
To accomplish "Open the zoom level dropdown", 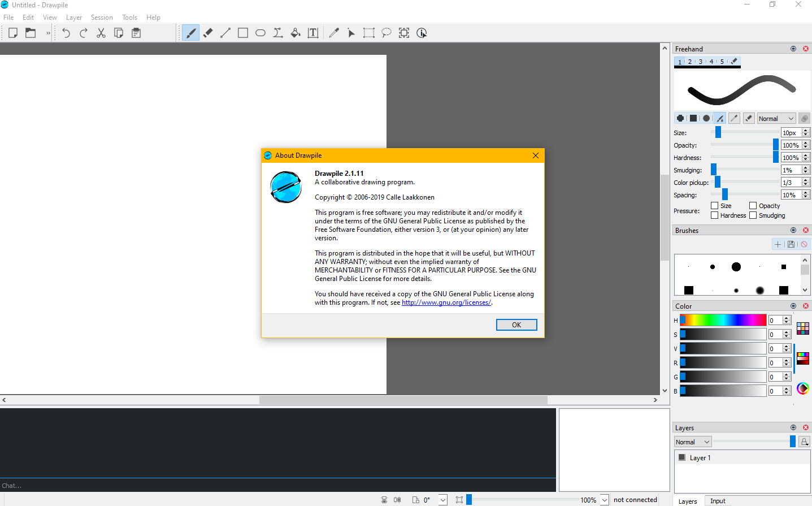I will tap(604, 500).
